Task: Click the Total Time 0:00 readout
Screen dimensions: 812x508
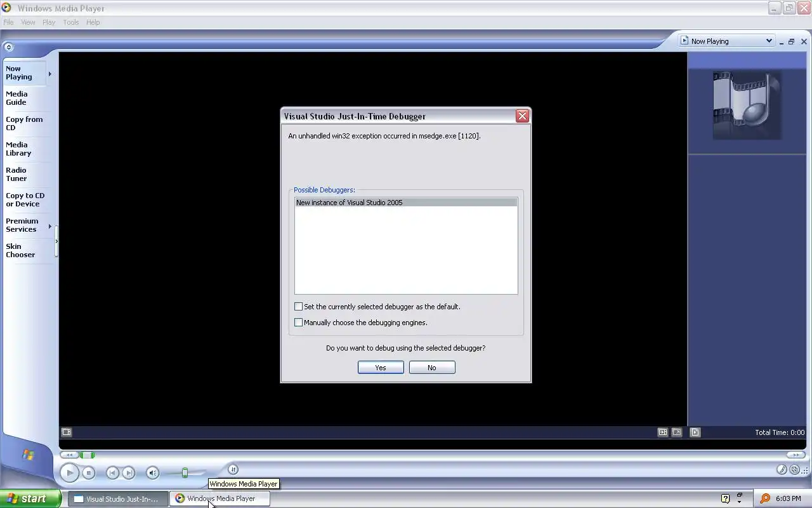Action: pos(780,432)
